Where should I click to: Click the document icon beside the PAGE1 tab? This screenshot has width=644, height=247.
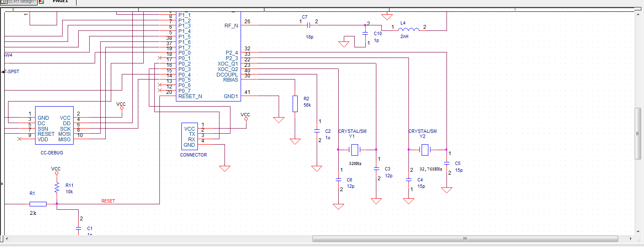pyautogui.click(x=41, y=2)
